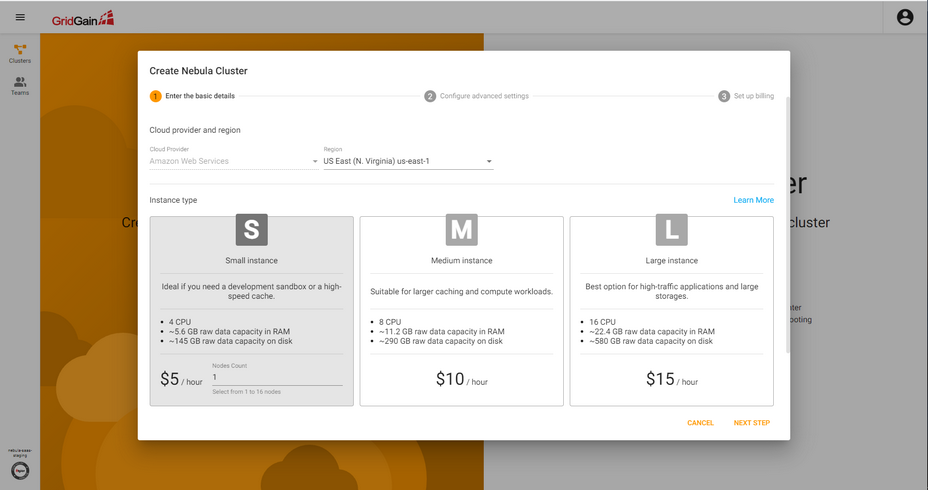928x490 pixels.
Task: Click the CANCEL button
Action: (700, 423)
